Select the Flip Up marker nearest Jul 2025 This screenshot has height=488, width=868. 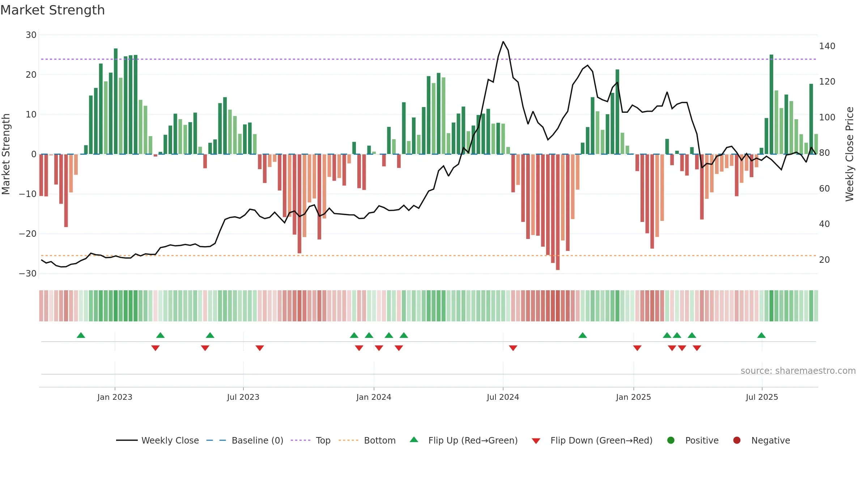761,335
